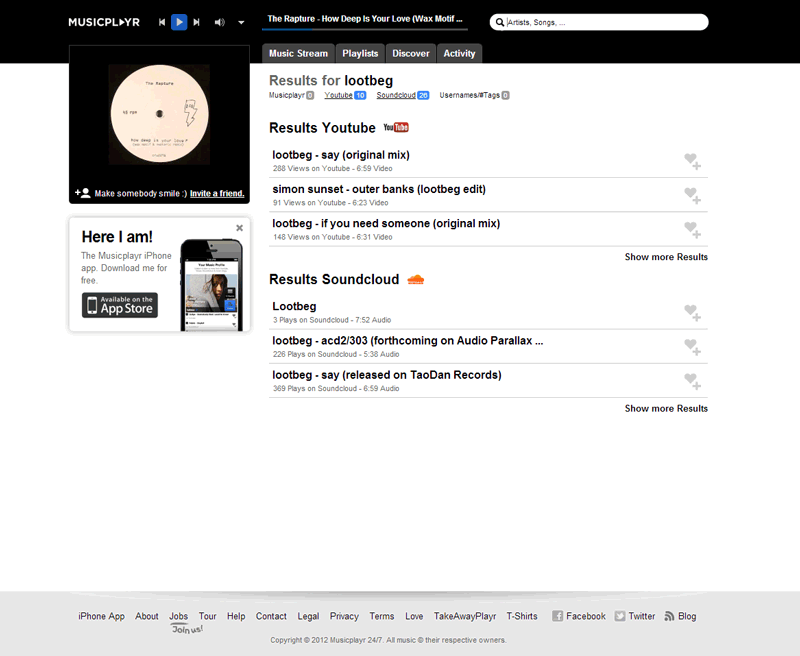Skip to the previous track

162,22
